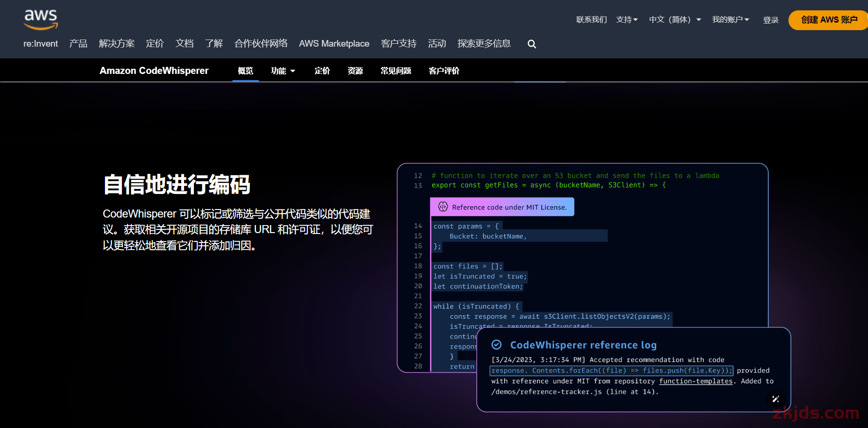This screenshot has width=868, height=428.
Task: Click the check circle icon beside reference log title
Action: [x=497, y=345]
